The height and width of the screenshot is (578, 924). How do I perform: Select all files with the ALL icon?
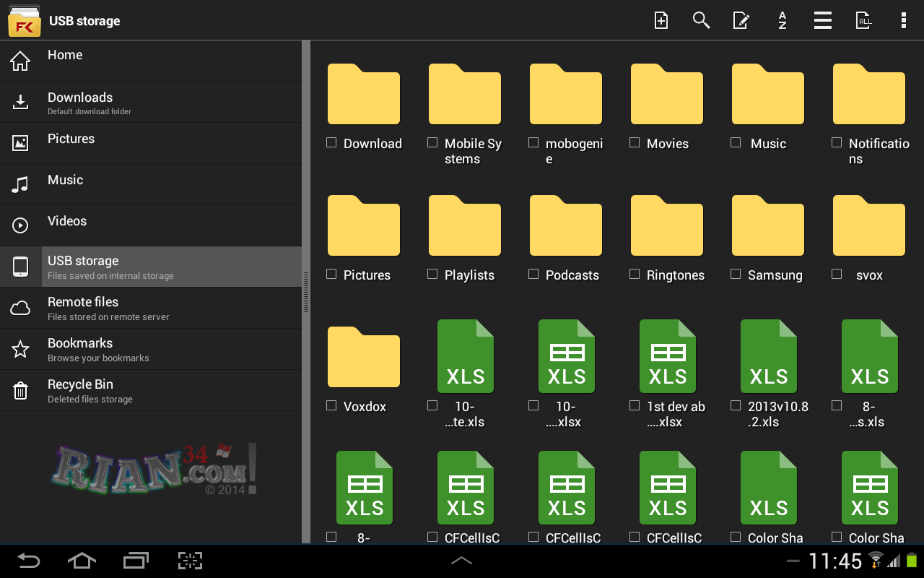pyautogui.click(x=863, y=20)
